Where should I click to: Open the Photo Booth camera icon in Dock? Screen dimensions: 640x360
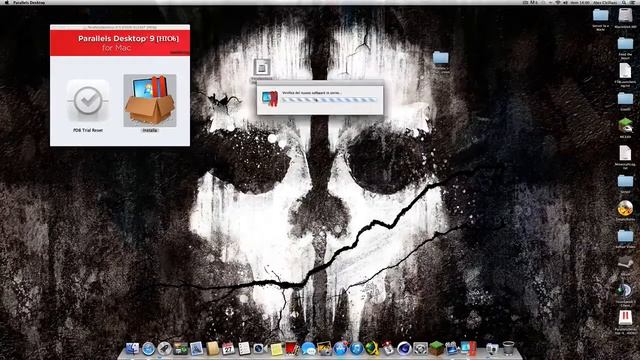(291, 349)
